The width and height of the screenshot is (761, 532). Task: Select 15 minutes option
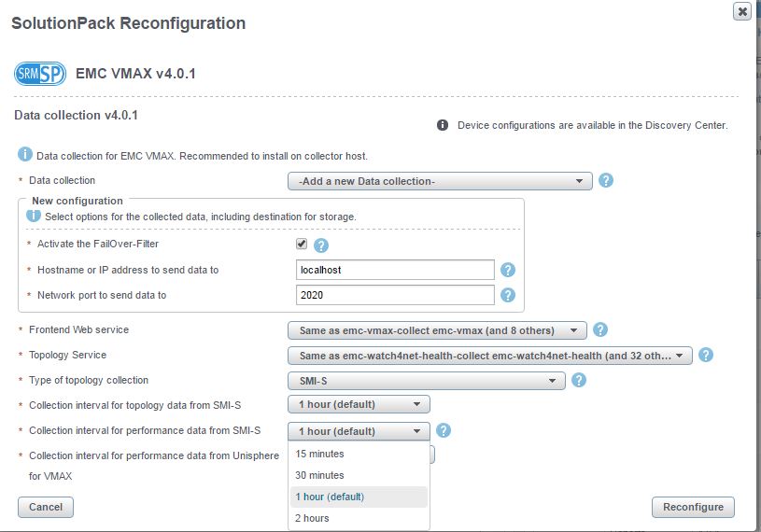359,454
